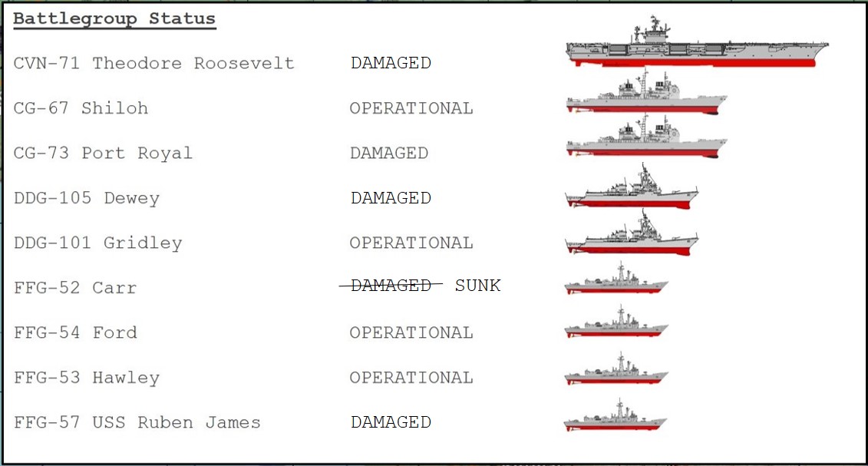
Task: Click the FFG-53 Hawley ship name
Action: pos(86,378)
